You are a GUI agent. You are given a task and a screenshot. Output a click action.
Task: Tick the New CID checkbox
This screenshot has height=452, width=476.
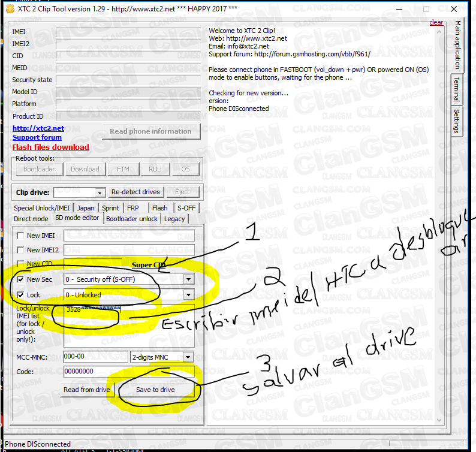click(x=20, y=264)
